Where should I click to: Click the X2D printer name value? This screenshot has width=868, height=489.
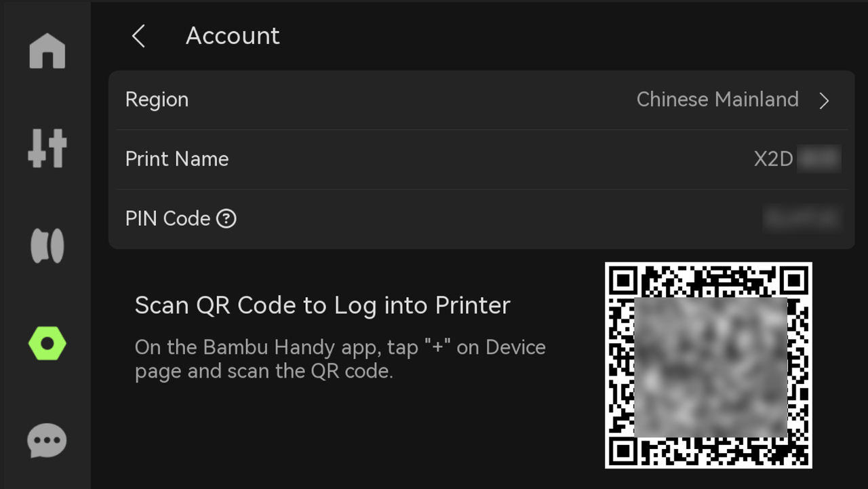tap(797, 159)
